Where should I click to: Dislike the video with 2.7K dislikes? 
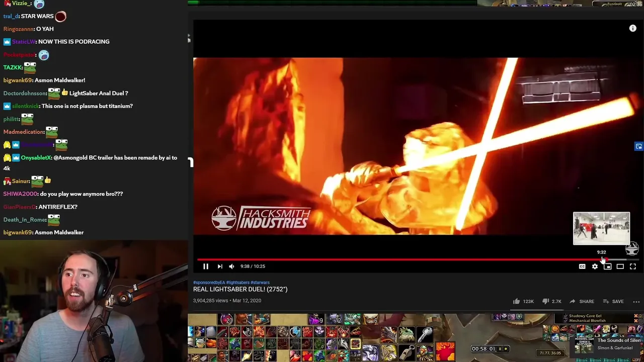pyautogui.click(x=551, y=301)
